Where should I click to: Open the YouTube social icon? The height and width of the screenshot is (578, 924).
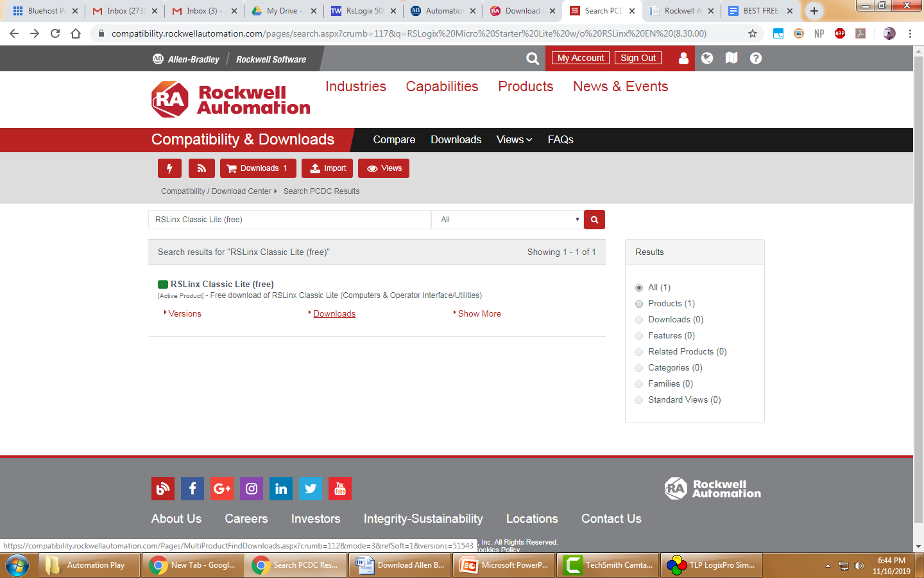[340, 489]
